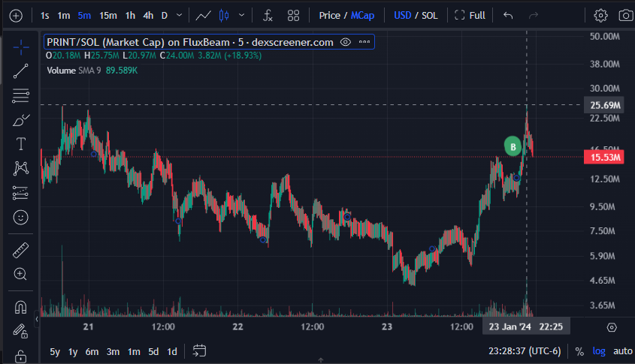This screenshot has width=635, height=364.
Task: Click the 25.69M crosshair price label
Action: click(x=604, y=105)
